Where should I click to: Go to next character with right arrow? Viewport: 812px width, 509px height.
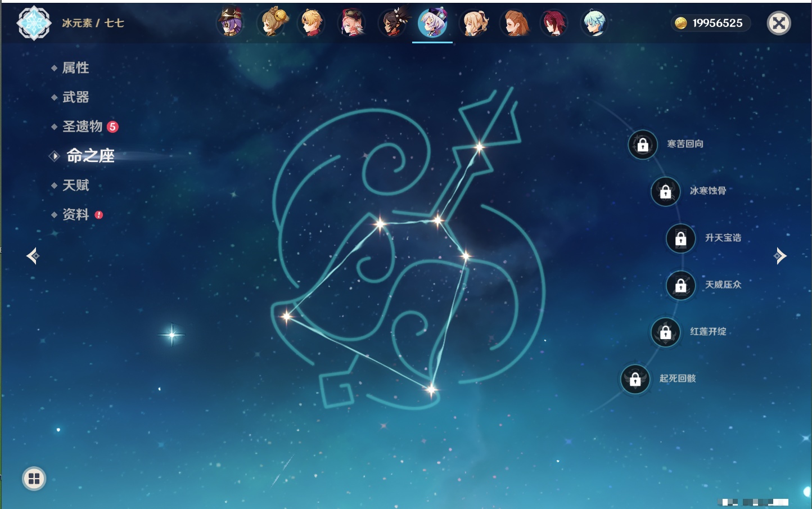click(x=780, y=256)
